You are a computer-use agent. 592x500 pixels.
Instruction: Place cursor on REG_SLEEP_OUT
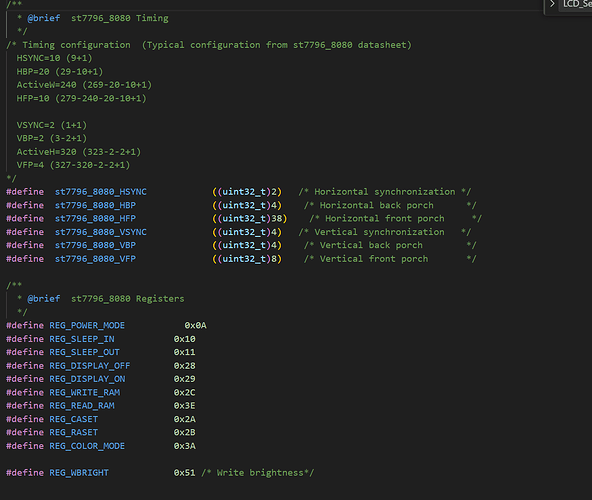[84, 352]
